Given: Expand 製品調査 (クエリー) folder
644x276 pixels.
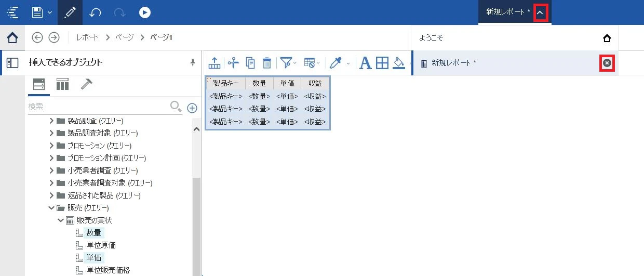Looking at the screenshot, I should 51,121.
